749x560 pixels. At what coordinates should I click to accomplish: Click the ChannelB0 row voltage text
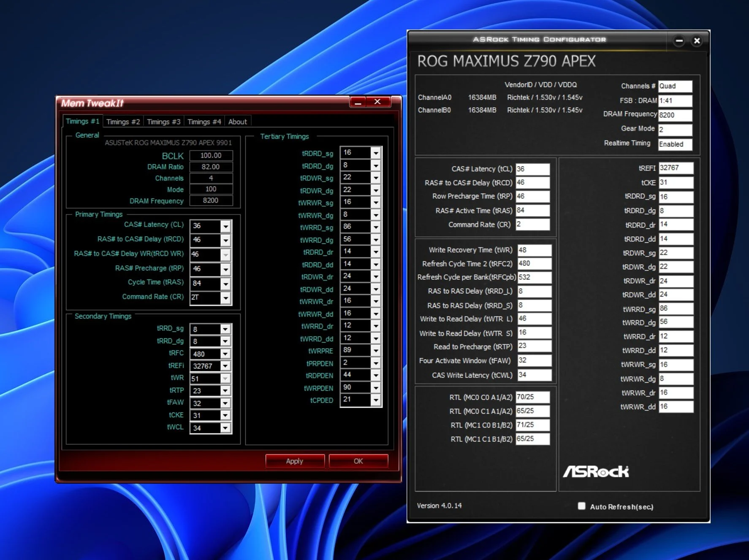pos(545,110)
